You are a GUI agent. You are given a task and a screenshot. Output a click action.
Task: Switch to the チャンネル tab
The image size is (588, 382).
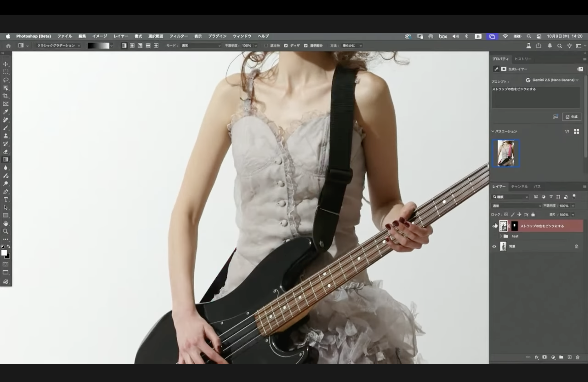coord(519,187)
